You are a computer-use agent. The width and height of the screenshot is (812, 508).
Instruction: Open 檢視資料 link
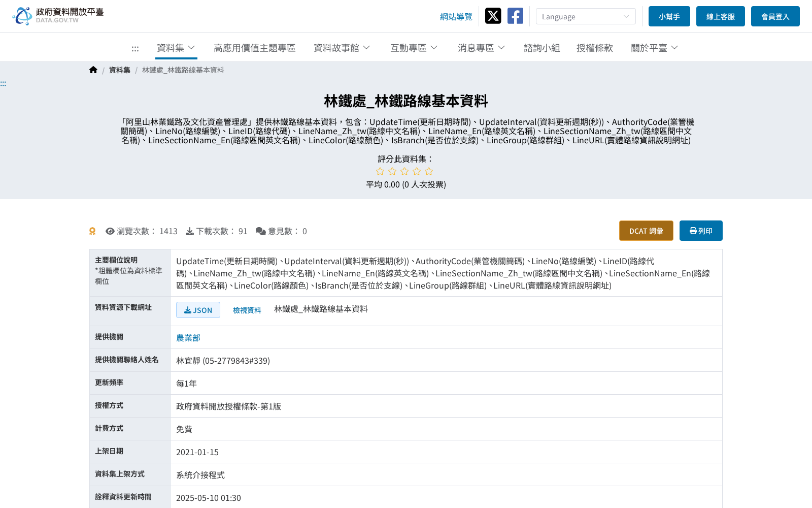tap(247, 310)
